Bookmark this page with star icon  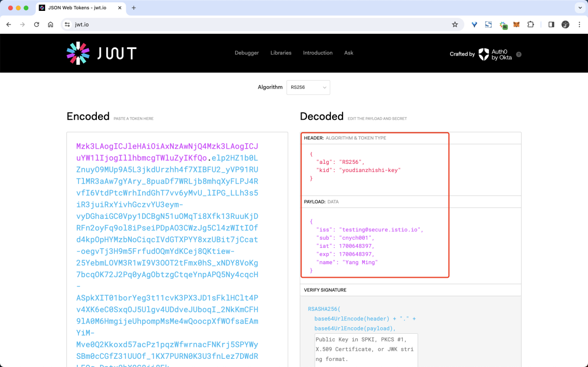[x=455, y=25]
